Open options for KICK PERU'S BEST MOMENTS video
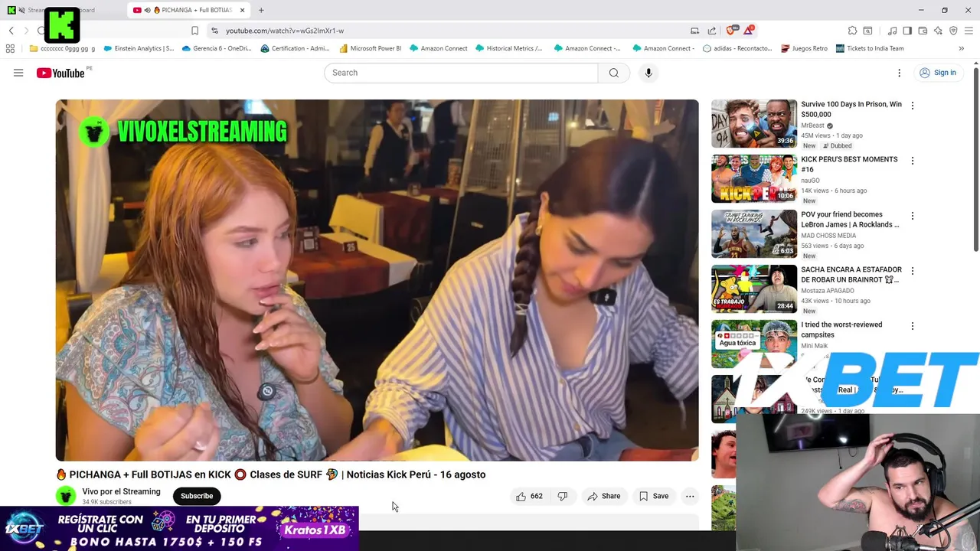The image size is (980, 551). tap(912, 161)
